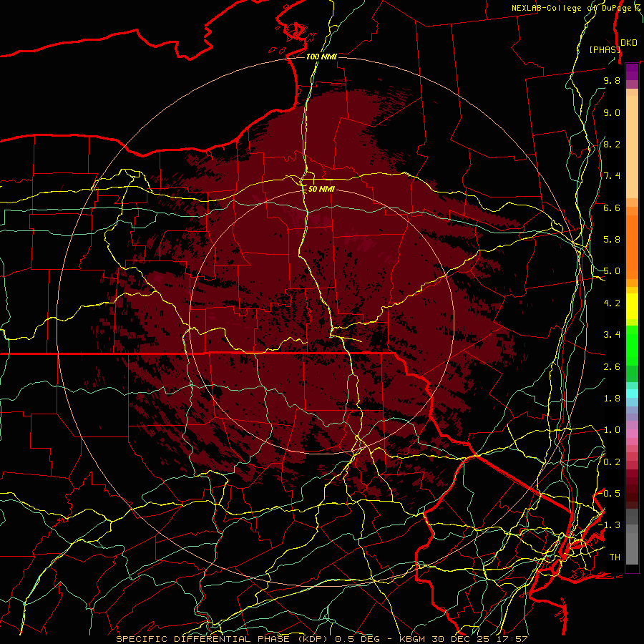Click the 2.6 scale value
Viewport: 644px width, 644px height.
click(x=612, y=367)
